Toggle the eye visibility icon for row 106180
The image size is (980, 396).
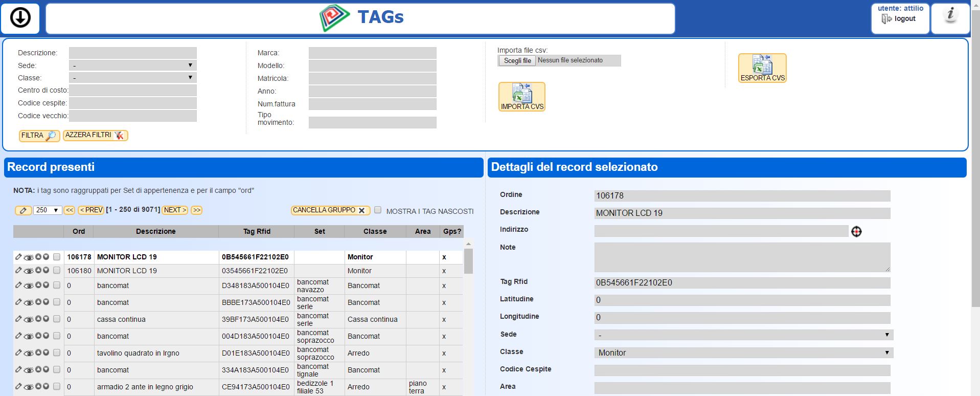[x=29, y=271]
